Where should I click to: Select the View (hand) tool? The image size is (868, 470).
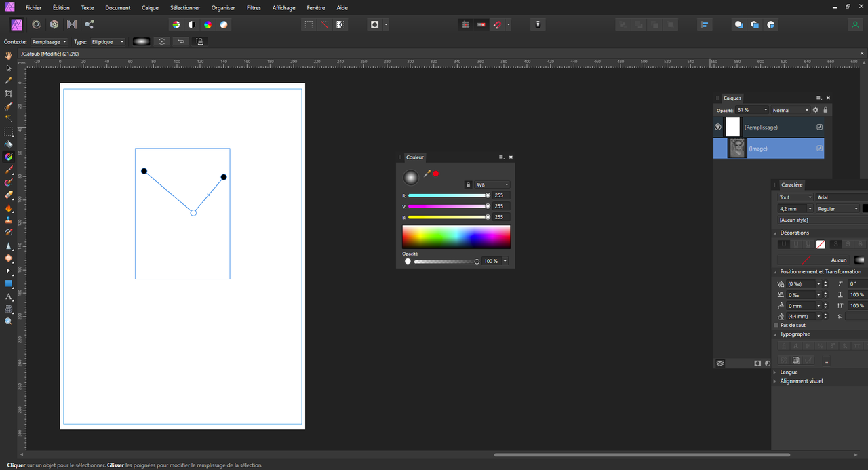pyautogui.click(x=9, y=55)
